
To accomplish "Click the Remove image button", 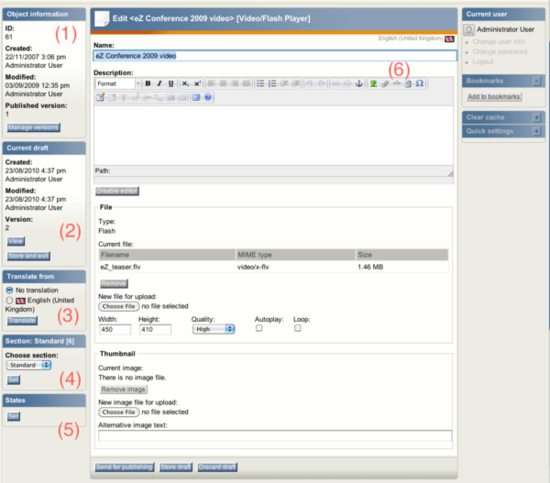I will (123, 389).
